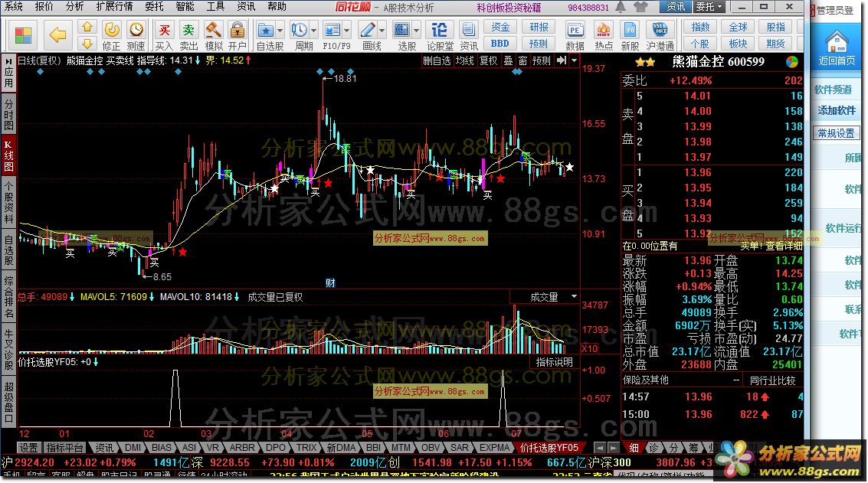The image size is (868, 483).
Task: Click the 指标说明 indicator description button
Action: pyautogui.click(x=554, y=362)
